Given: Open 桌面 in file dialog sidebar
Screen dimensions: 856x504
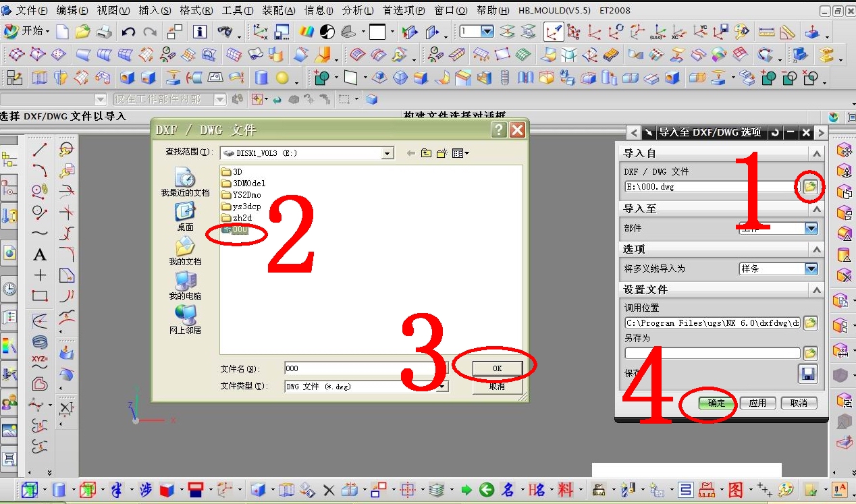Looking at the screenshot, I should pyautogui.click(x=185, y=217).
